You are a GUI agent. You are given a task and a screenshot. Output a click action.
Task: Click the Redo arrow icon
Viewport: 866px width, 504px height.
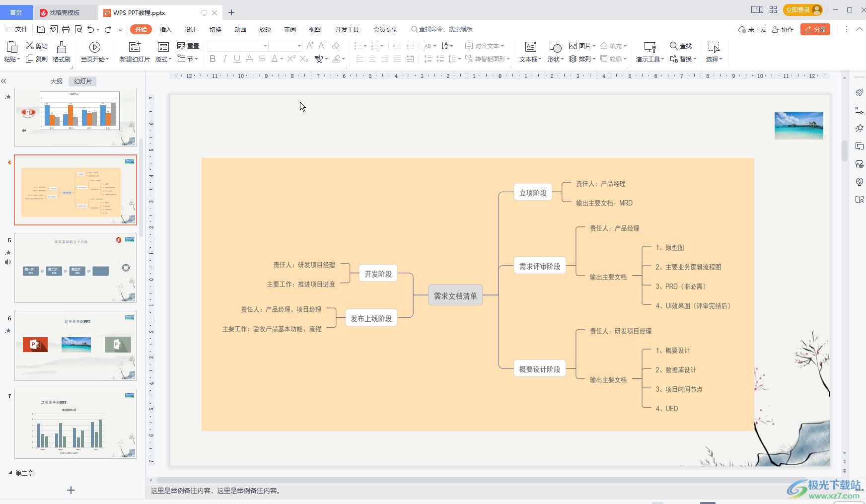(108, 29)
